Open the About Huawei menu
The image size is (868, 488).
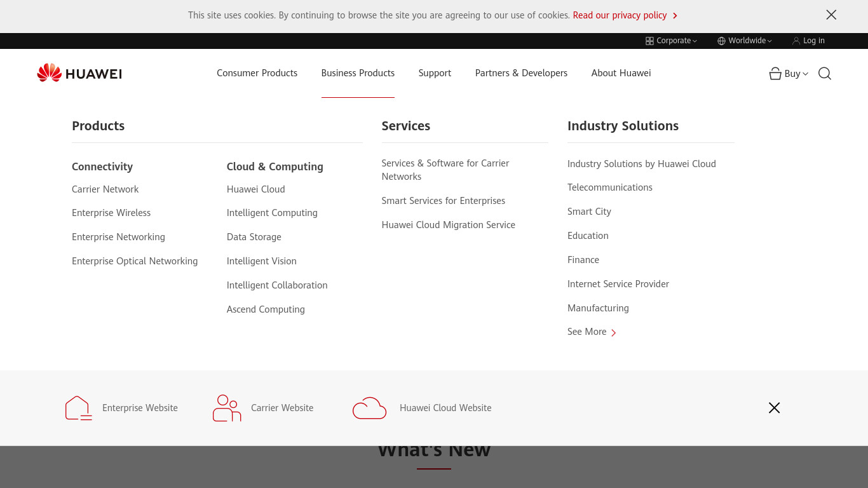click(621, 73)
